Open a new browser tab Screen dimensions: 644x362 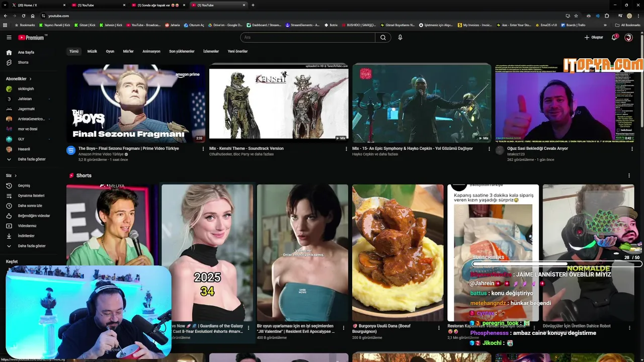pyautogui.click(x=253, y=5)
